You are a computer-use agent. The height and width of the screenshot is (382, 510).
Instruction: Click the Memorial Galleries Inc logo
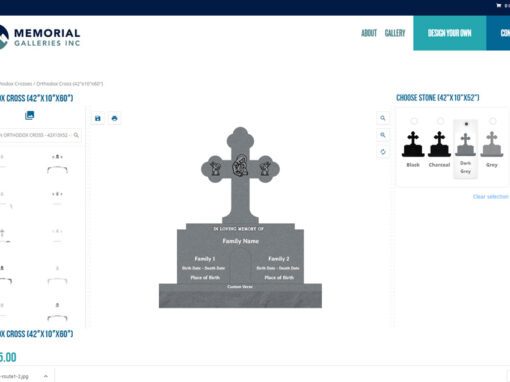[x=39, y=37]
